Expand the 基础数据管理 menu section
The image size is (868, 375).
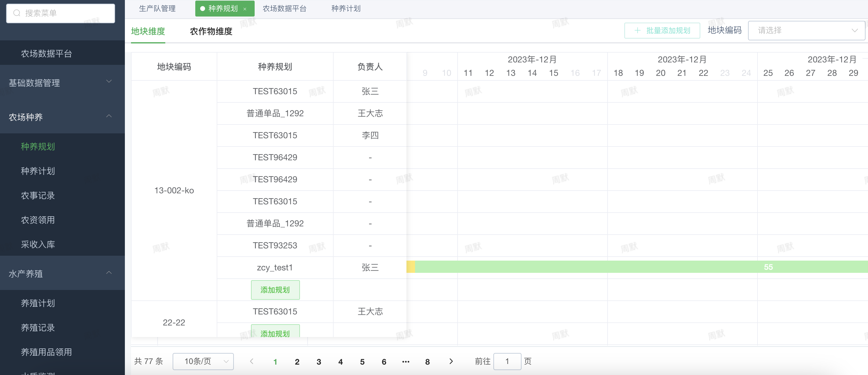click(109, 81)
